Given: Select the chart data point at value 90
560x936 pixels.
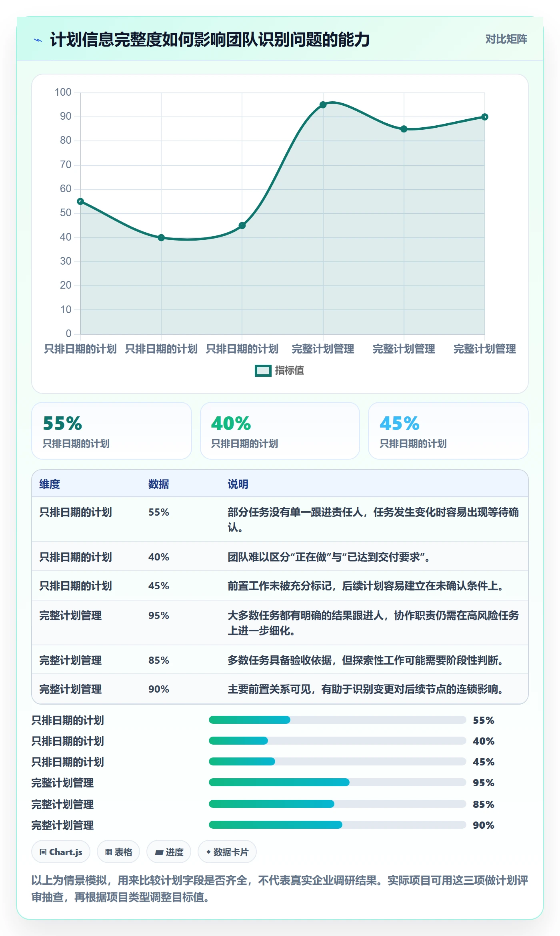Looking at the screenshot, I should pos(485,117).
